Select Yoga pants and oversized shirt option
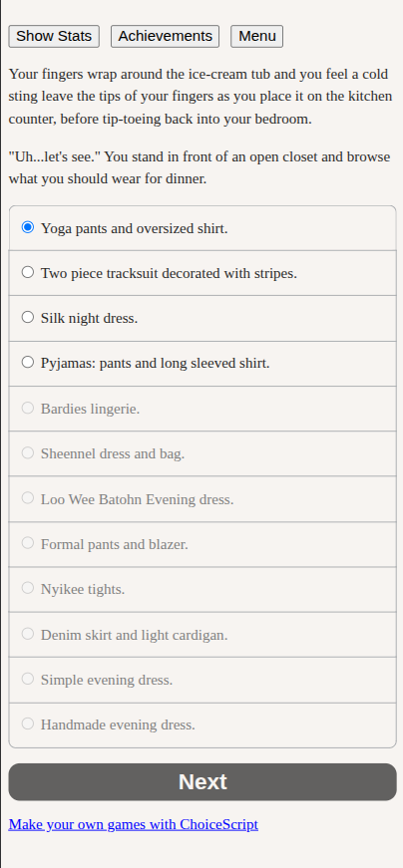 tap(202, 228)
